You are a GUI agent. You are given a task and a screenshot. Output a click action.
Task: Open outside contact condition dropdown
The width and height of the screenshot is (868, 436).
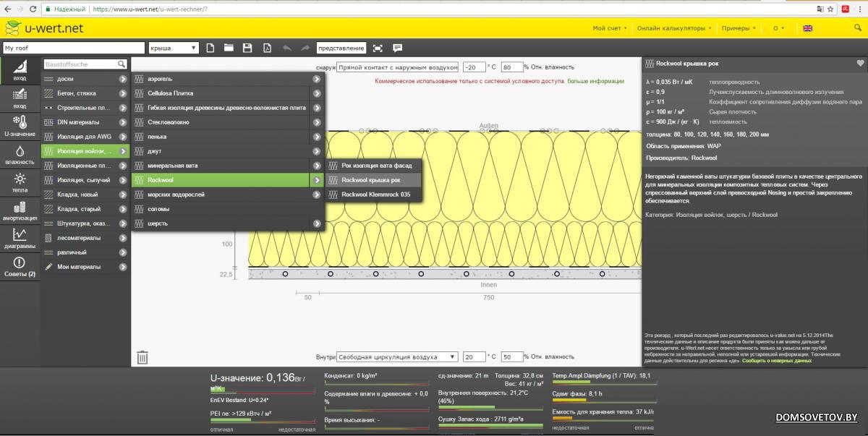[x=397, y=67]
